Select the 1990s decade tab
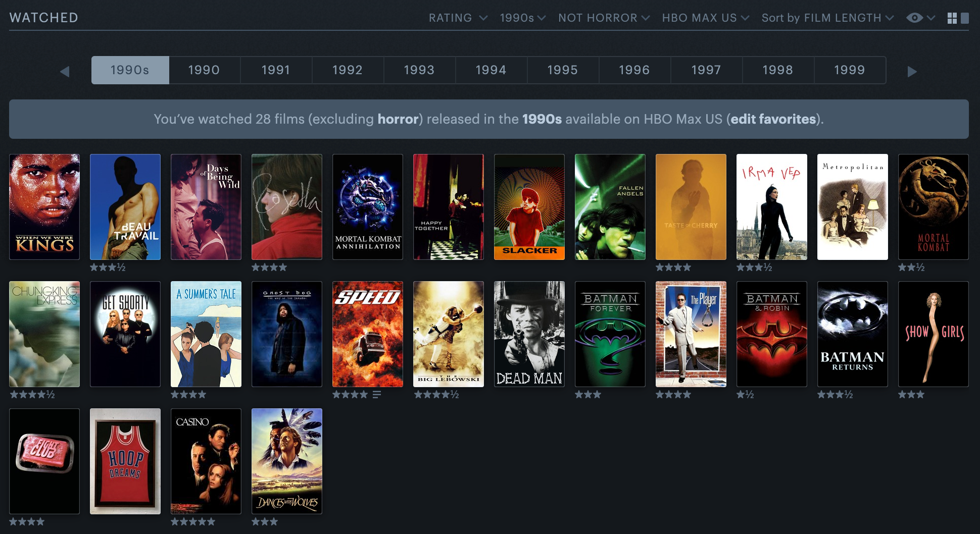980x534 pixels. [130, 70]
